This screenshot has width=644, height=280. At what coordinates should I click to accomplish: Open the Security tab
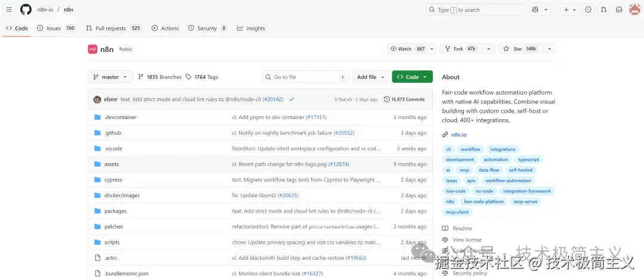click(x=208, y=29)
